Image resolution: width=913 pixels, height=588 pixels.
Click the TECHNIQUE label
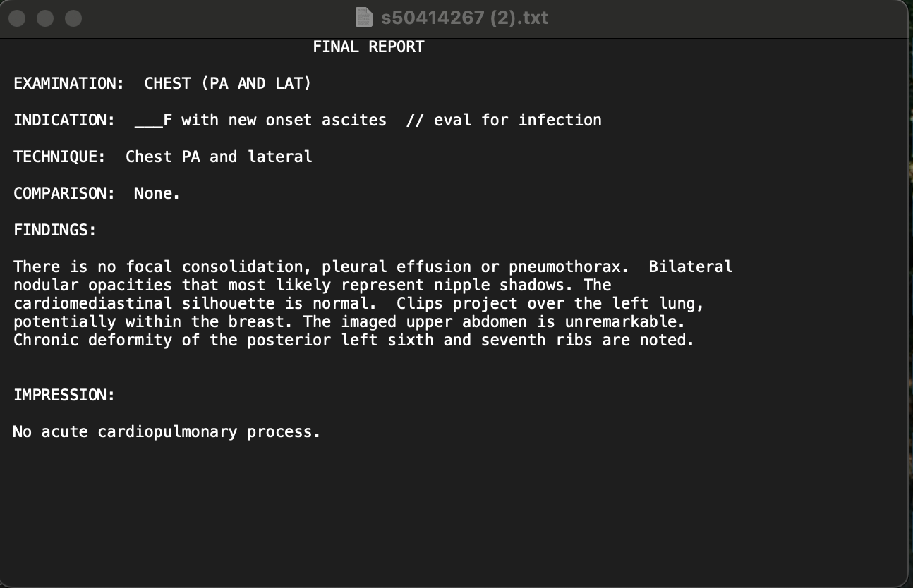tap(59, 157)
